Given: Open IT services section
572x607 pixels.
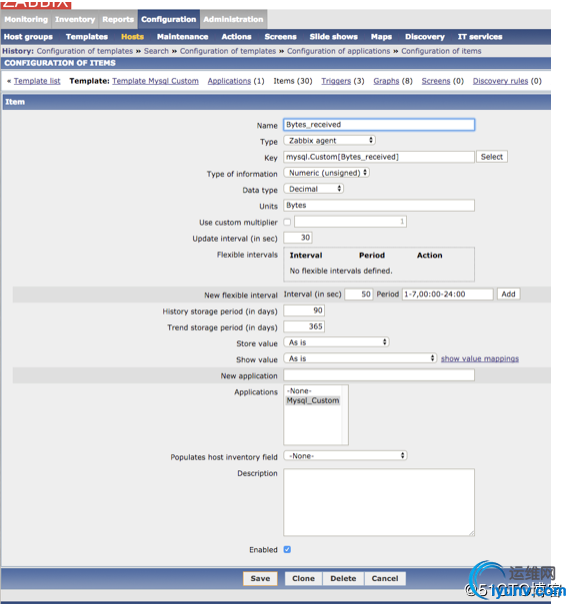Looking at the screenshot, I should click(480, 37).
